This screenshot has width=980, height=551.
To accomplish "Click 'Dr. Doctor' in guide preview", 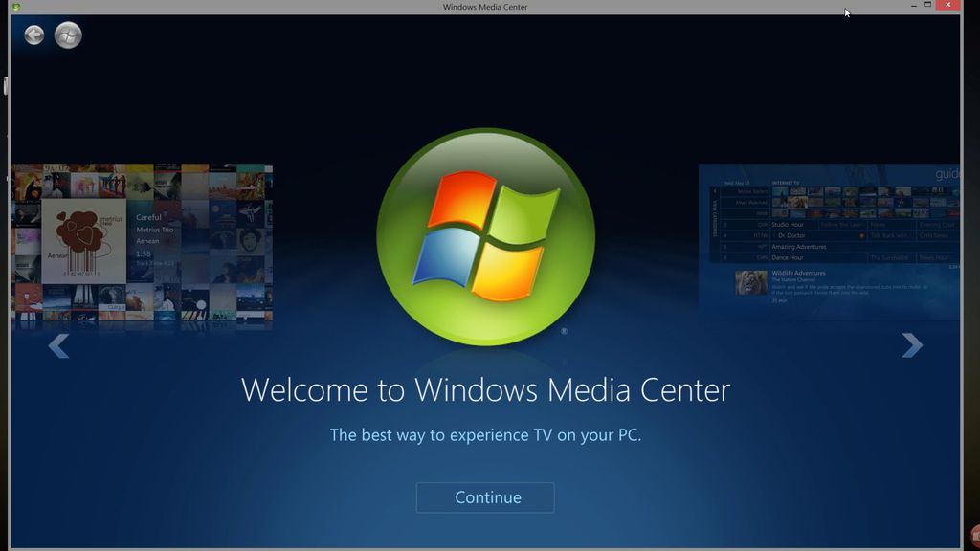I will coord(791,235).
